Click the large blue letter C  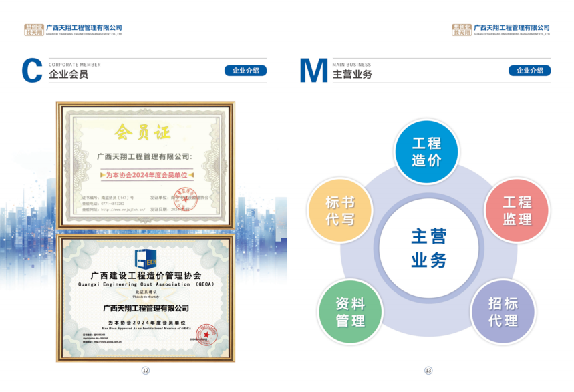(x=32, y=71)
